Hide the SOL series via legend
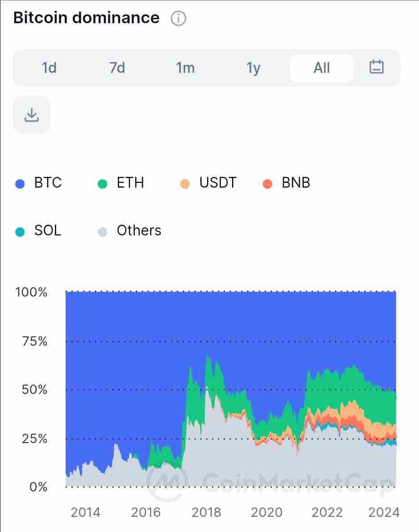419x532 pixels. 47,230
